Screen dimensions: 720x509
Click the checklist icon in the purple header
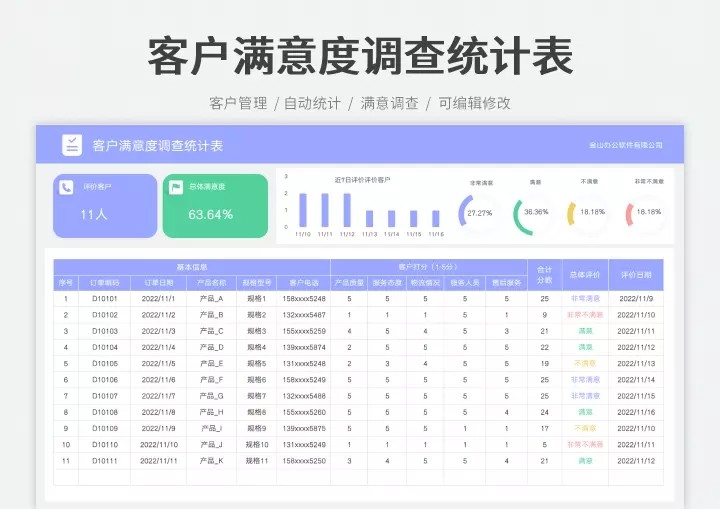(72, 145)
